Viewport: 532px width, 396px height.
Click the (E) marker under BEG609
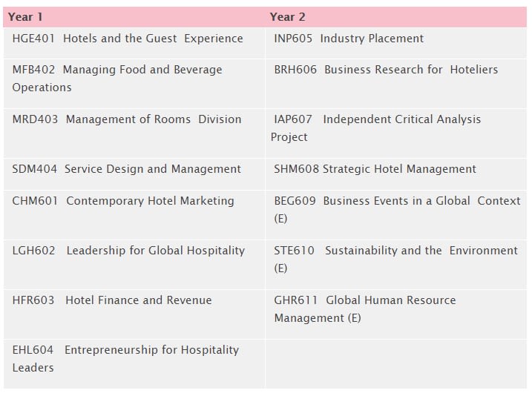pyautogui.click(x=280, y=219)
